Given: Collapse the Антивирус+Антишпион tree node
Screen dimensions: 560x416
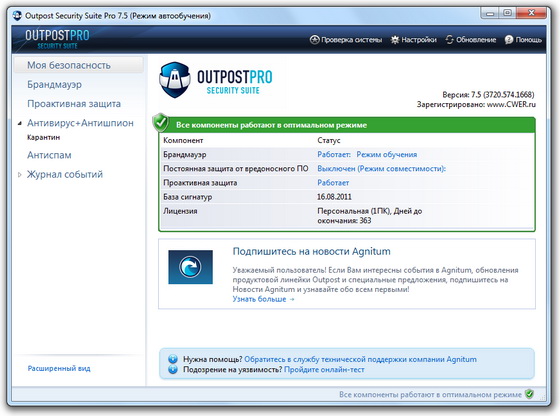Looking at the screenshot, I should coord(20,124).
